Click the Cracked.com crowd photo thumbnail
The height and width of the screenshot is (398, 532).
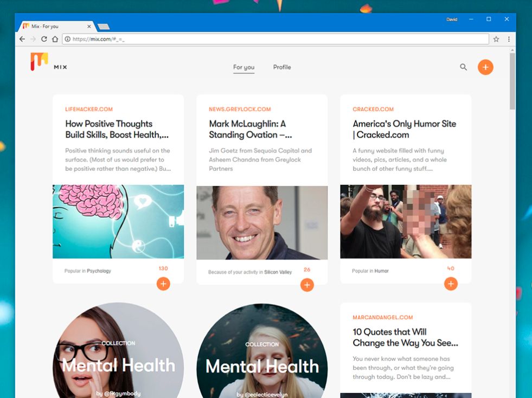406,222
